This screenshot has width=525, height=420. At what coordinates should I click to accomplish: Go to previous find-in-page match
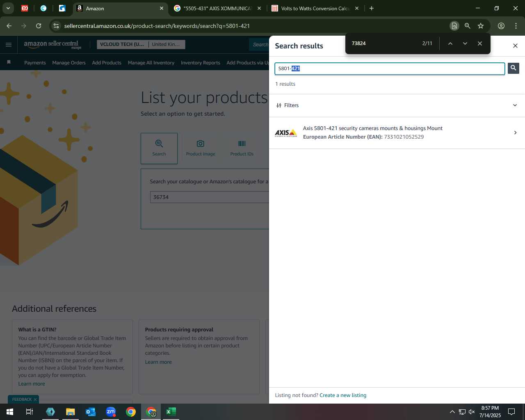pyautogui.click(x=450, y=43)
